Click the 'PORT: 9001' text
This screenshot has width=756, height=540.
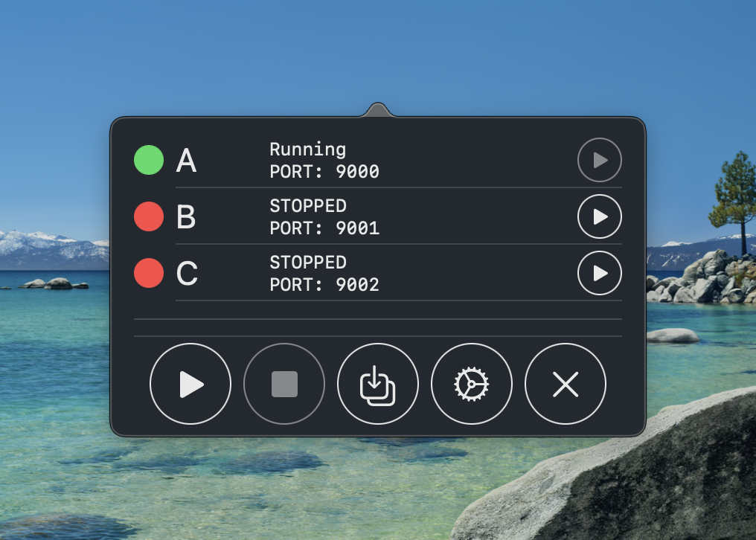coord(324,228)
